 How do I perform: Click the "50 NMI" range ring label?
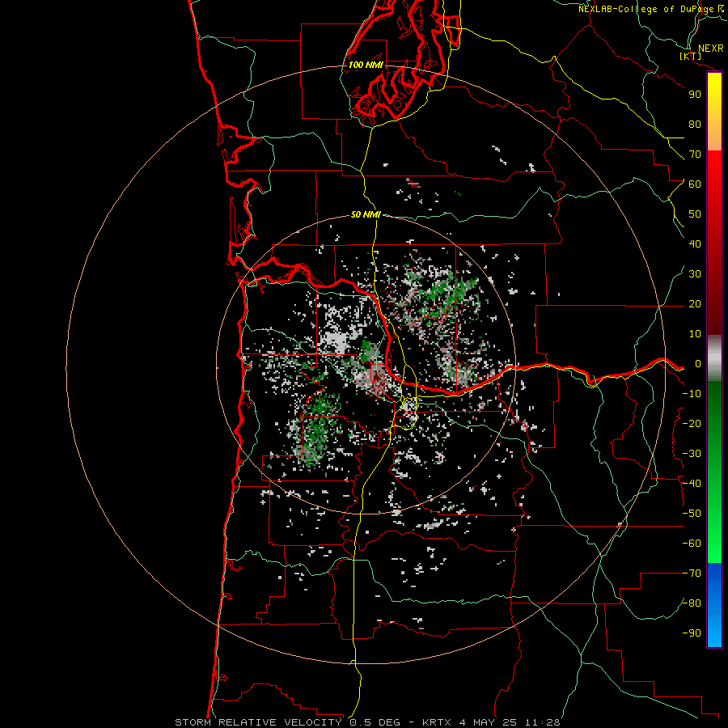366,214
